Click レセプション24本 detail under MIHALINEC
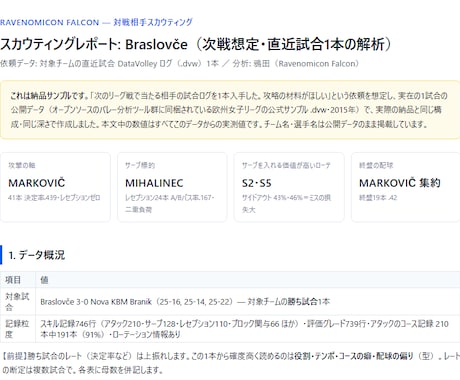Screen dimensions: 460x380 coord(169,203)
